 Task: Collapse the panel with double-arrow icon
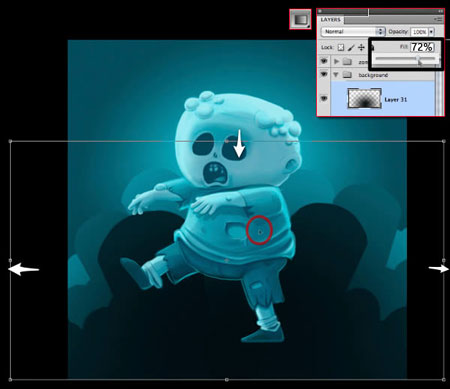440,11
